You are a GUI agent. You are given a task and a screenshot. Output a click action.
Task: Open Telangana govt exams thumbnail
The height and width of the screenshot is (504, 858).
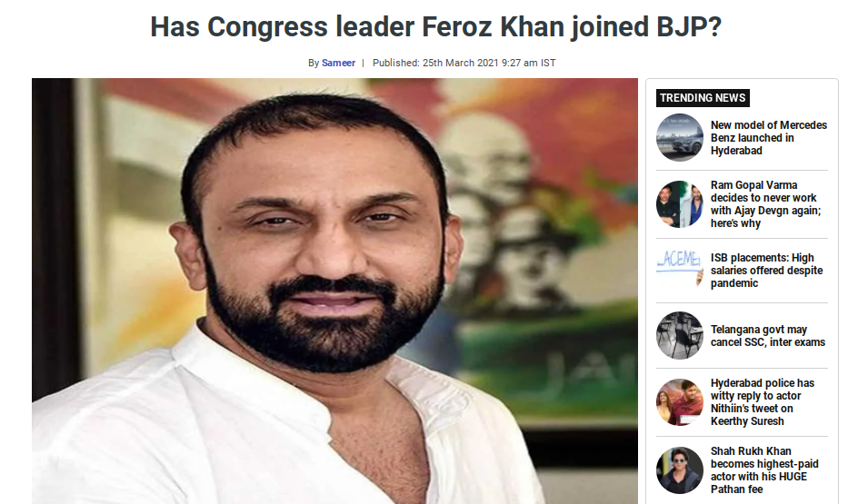tap(679, 336)
